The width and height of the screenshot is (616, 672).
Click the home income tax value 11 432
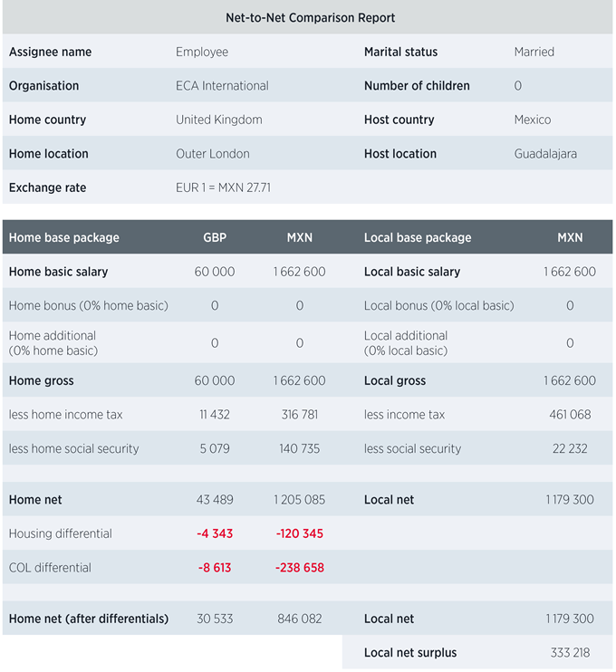[215, 415]
